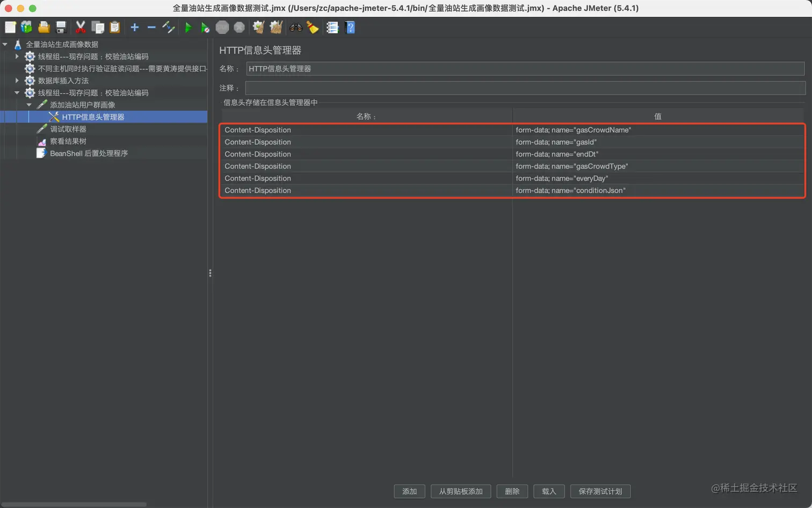This screenshot has height=508, width=812.
Task: Open the Function Helper list icon
Action: [x=332, y=27]
